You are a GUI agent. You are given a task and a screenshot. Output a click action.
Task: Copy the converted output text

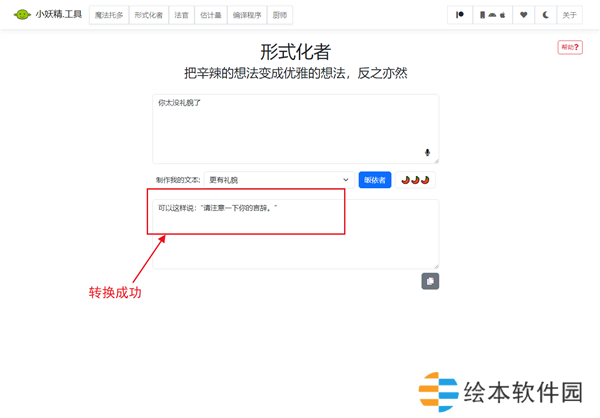pos(430,281)
